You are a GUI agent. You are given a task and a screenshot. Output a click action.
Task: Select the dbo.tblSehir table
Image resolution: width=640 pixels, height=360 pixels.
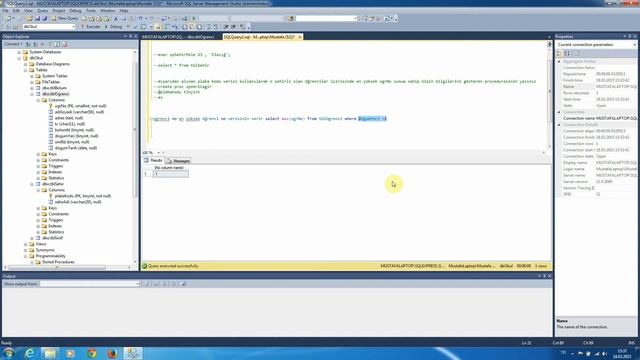click(53, 184)
